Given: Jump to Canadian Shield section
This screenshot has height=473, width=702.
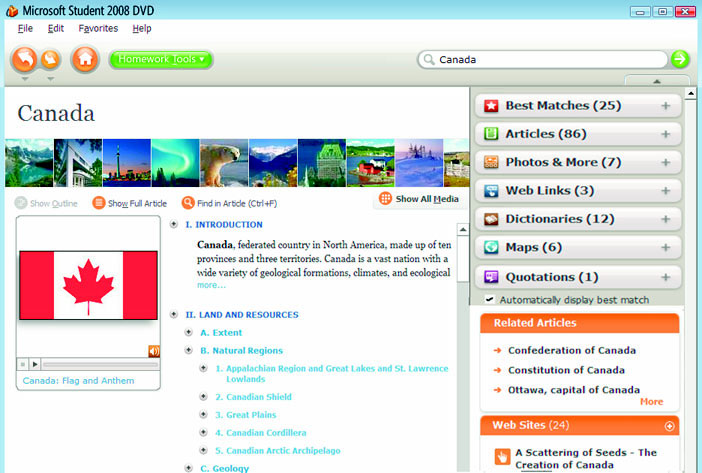Looking at the screenshot, I should pyautogui.click(x=253, y=397).
